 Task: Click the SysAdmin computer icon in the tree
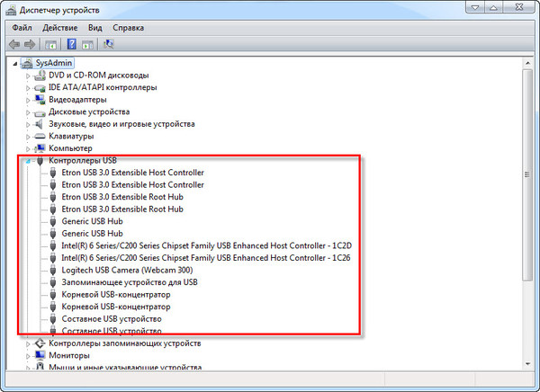tap(25, 63)
